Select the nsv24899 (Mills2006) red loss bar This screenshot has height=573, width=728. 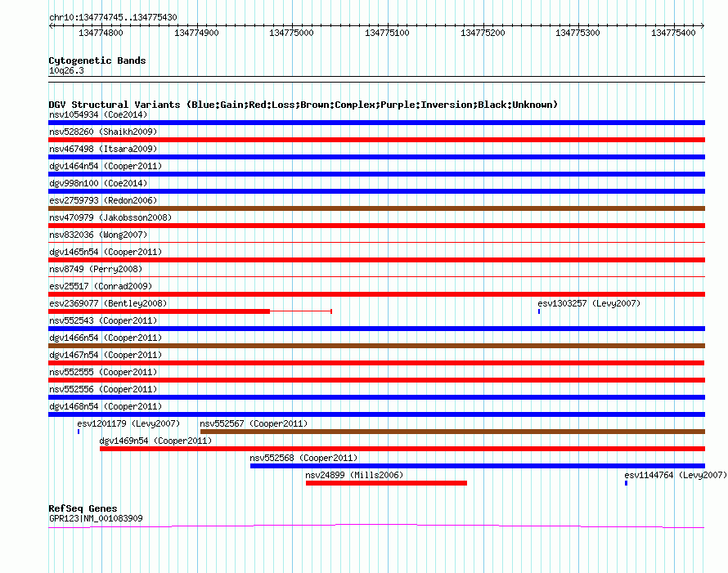click(x=386, y=483)
